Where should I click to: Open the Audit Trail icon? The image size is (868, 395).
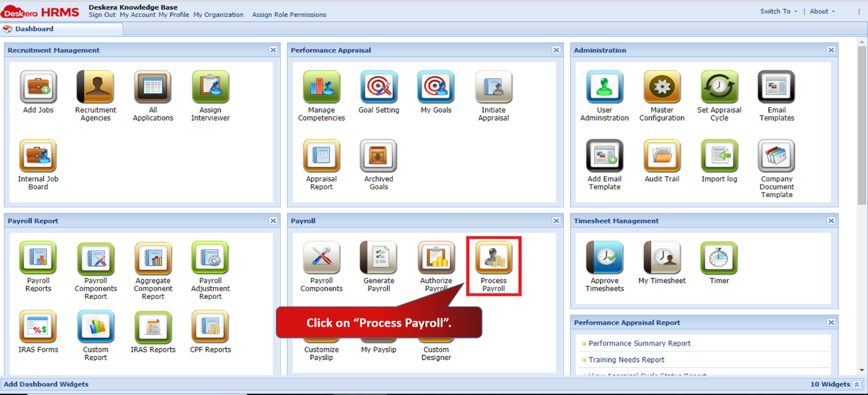(662, 156)
